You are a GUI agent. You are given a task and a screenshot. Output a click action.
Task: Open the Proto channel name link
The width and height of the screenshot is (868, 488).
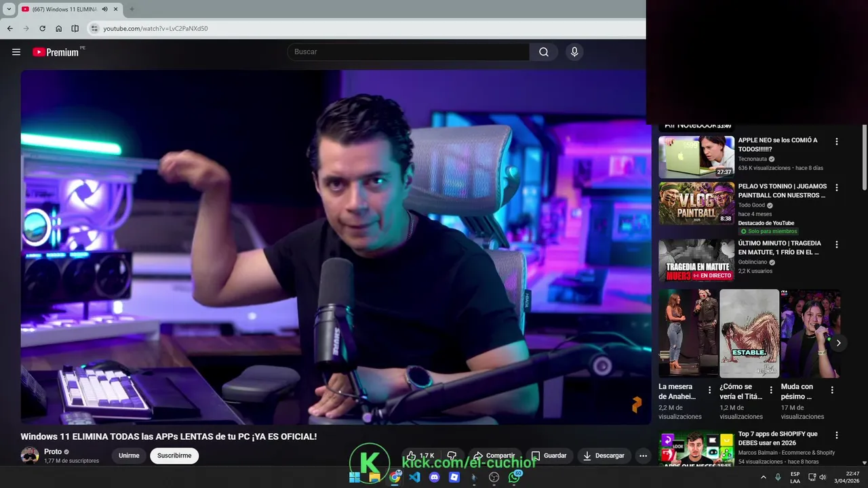click(53, 451)
